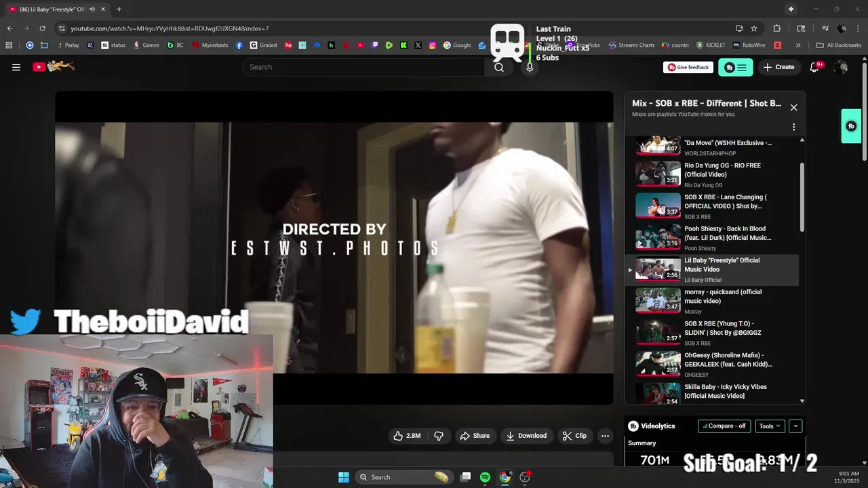
Task: Click the Lil Baby Official channel name
Action: coord(703,280)
